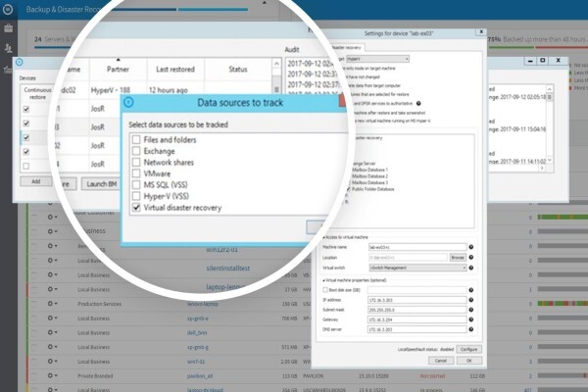
Task: Open help icon beside Location Browse button
Action: [x=471, y=258]
